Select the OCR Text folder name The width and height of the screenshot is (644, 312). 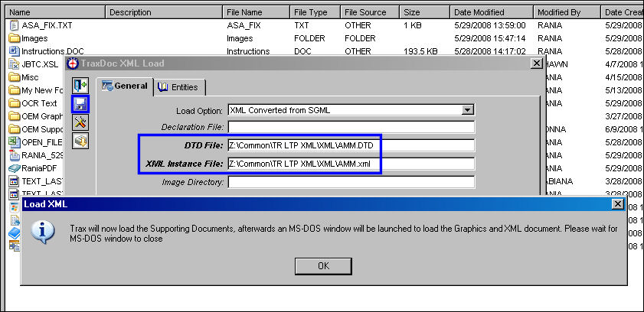pyautogui.click(x=39, y=103)
